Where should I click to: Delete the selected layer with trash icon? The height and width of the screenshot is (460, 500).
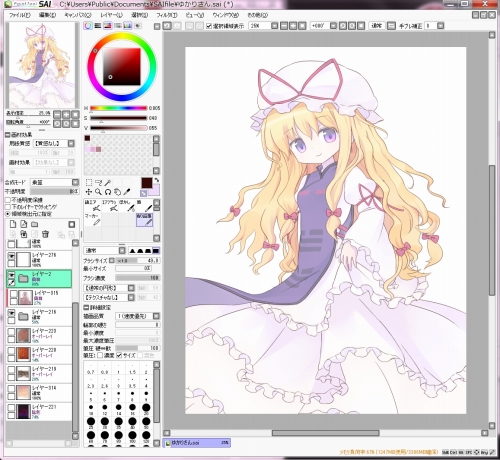pos(46,234)
